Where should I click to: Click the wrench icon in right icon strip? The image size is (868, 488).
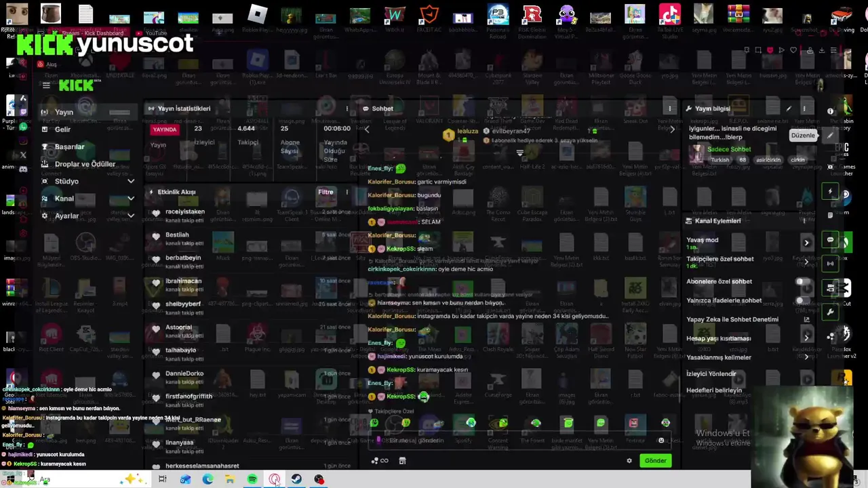(830, 312)
